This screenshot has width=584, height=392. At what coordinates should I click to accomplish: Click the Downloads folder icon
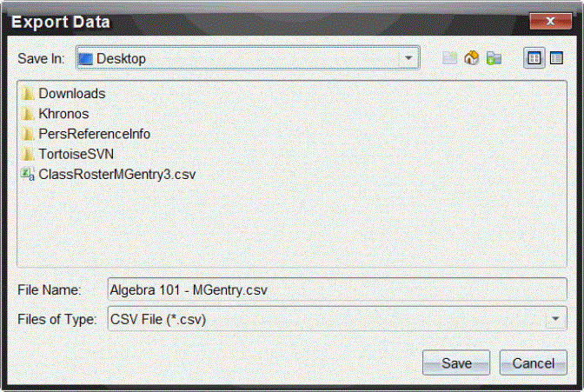[28, 93]
